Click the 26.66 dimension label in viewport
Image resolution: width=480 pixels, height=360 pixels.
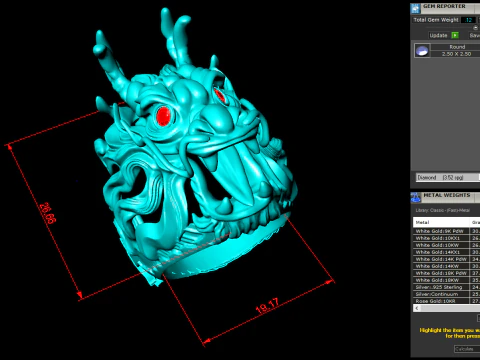click(48, 213)
